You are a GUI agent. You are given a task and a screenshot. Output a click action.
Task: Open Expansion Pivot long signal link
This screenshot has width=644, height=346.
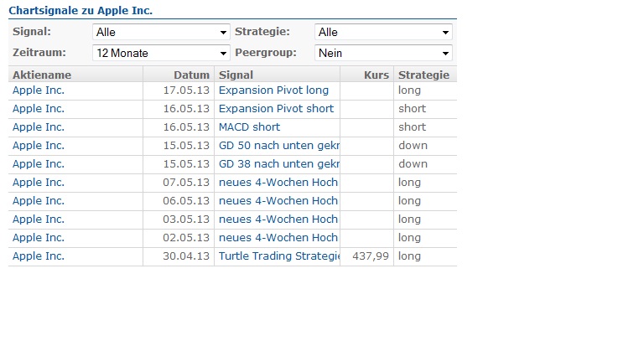tap(273, 90)
